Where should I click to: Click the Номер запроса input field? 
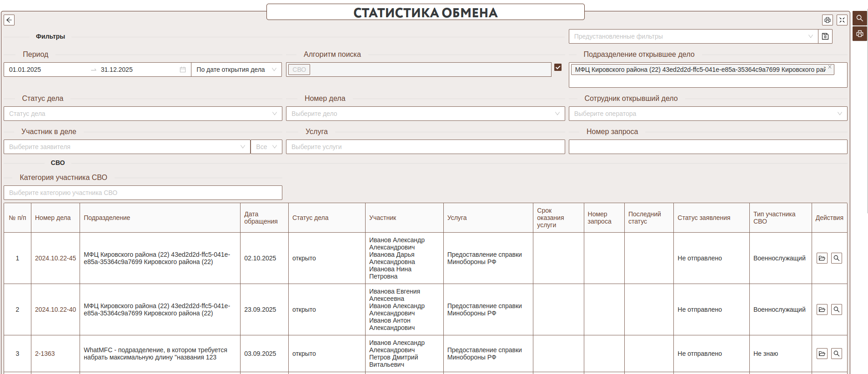point(707,147)
